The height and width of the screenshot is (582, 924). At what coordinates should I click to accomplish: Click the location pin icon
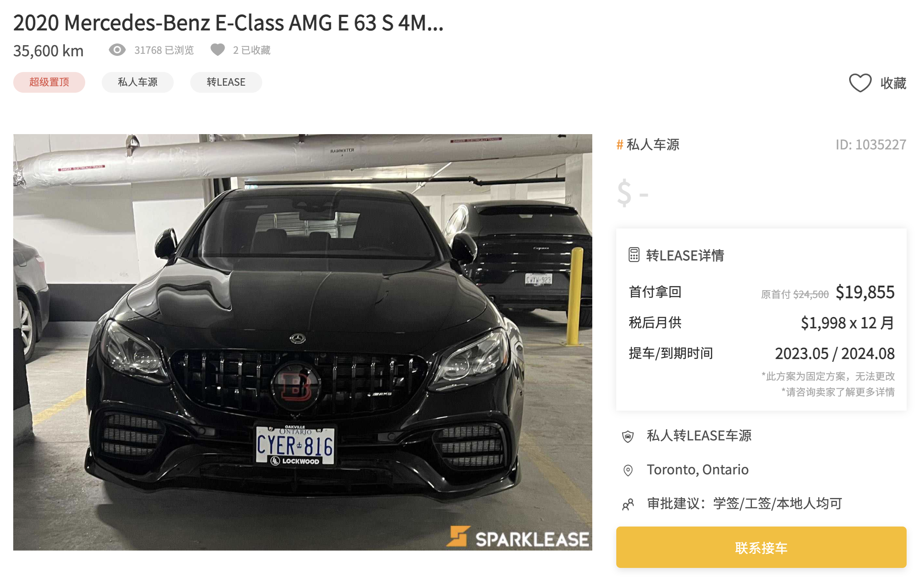pyautogui.click(x=628, y=470)
